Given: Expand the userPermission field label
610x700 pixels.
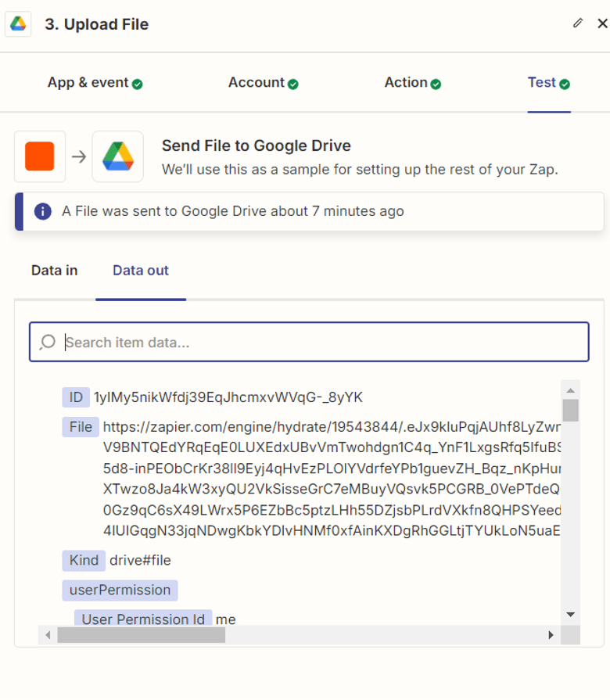Looking at the screenshot, I should 120,590.
